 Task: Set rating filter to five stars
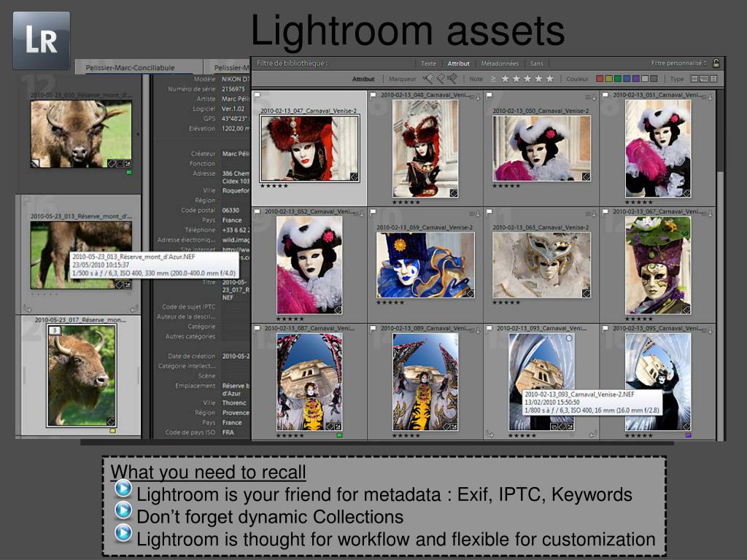[x=550, y=79]
